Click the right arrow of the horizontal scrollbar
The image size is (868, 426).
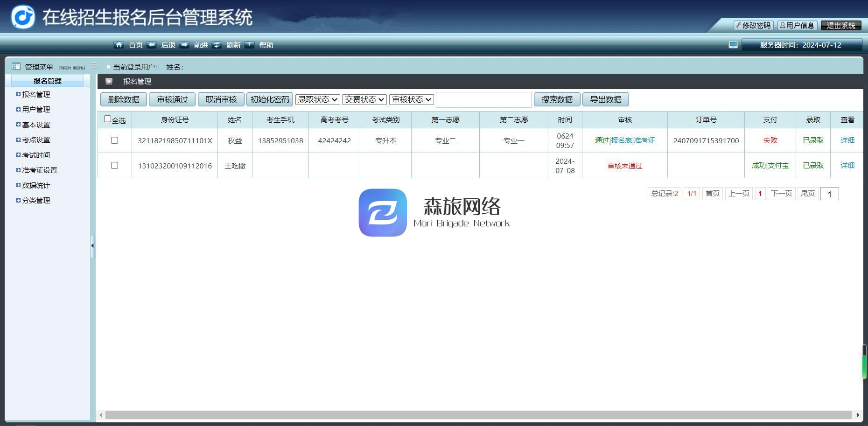pos(858,415)
